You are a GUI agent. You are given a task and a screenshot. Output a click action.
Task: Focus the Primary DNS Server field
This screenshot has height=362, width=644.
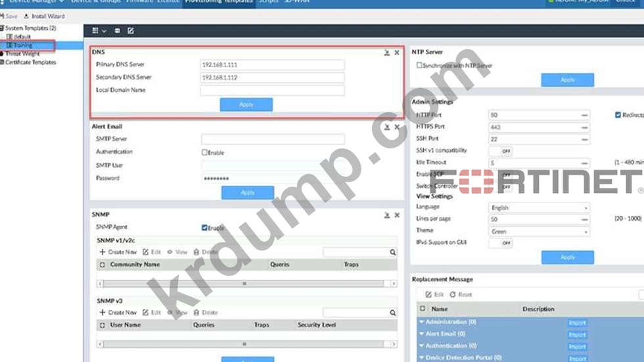[x=272, y=65]
